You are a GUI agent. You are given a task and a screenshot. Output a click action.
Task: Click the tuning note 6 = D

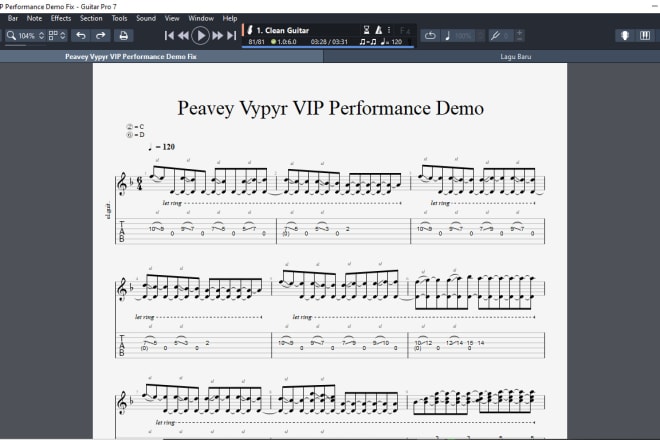[x=135, y=135]
